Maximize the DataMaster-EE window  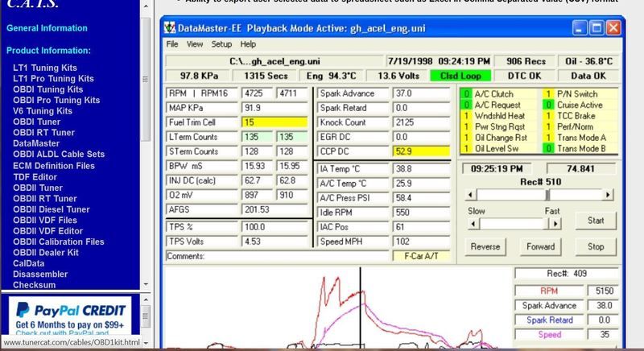coord(597,28)
